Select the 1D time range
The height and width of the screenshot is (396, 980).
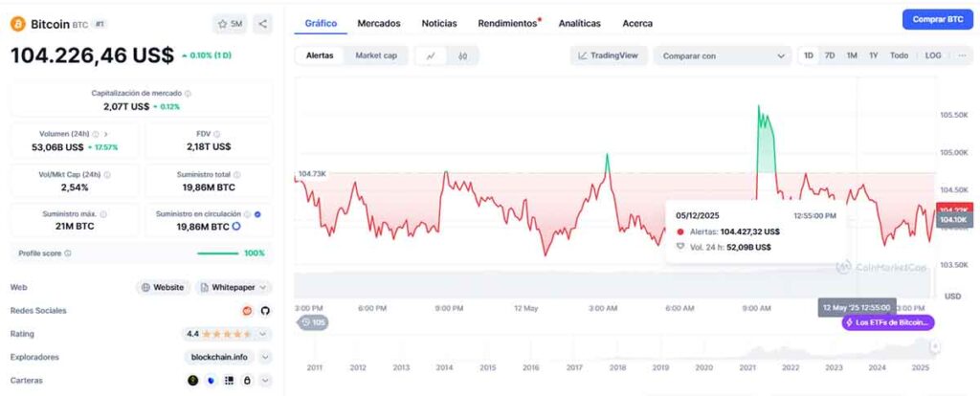coord(808,55)
